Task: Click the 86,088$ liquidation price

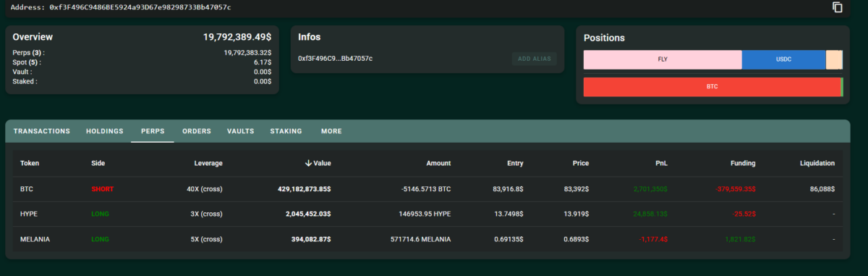Action: tap(822, 189)
